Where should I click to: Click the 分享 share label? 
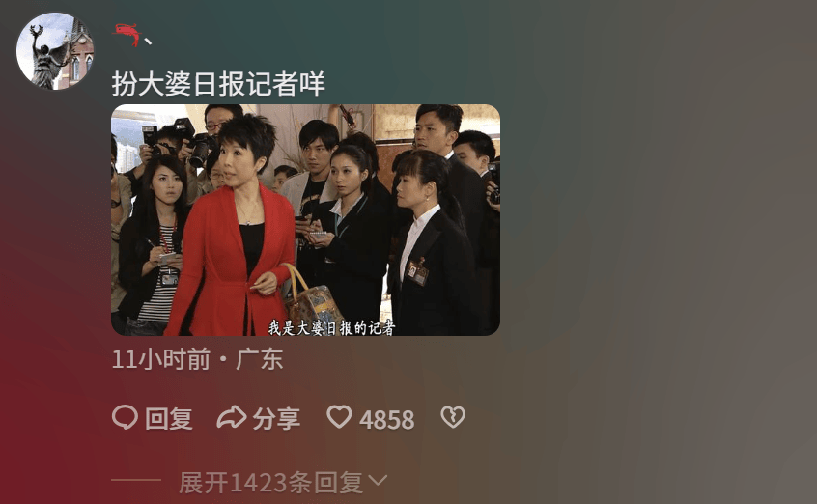[276, 418]
